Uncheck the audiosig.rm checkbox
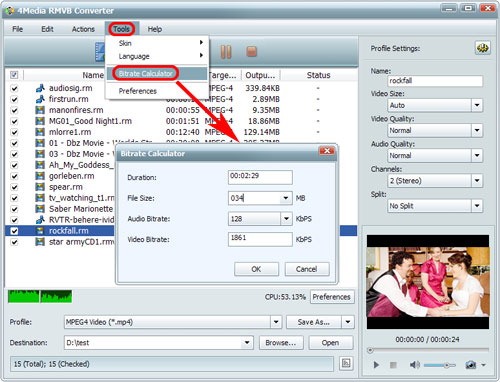Screen dimensions: 500x382 [14, 89]
